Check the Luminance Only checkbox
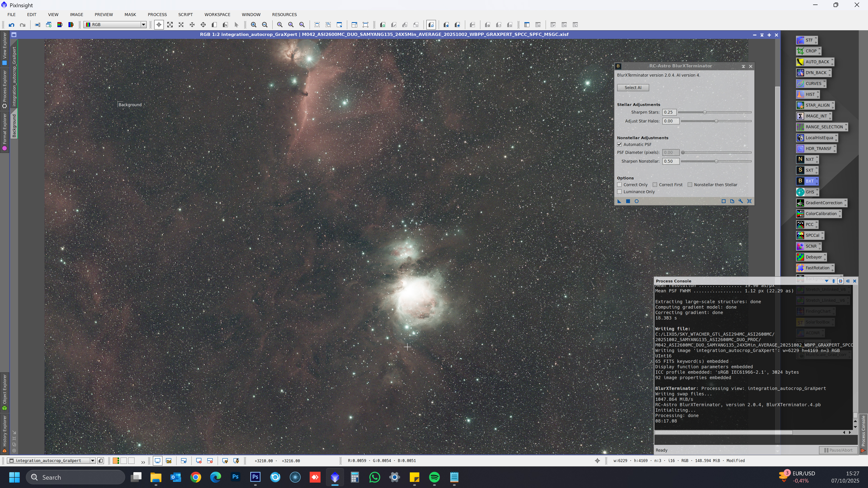Screen dimensions: 868x488 (x=619, y=192)
